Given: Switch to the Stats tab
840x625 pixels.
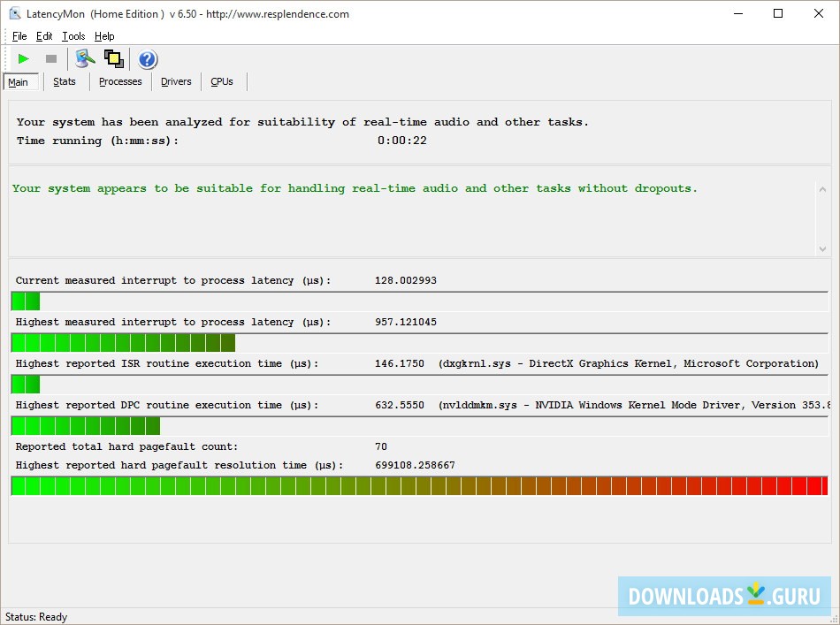Looking at the screenshot, I should click(x=65, y=81).
